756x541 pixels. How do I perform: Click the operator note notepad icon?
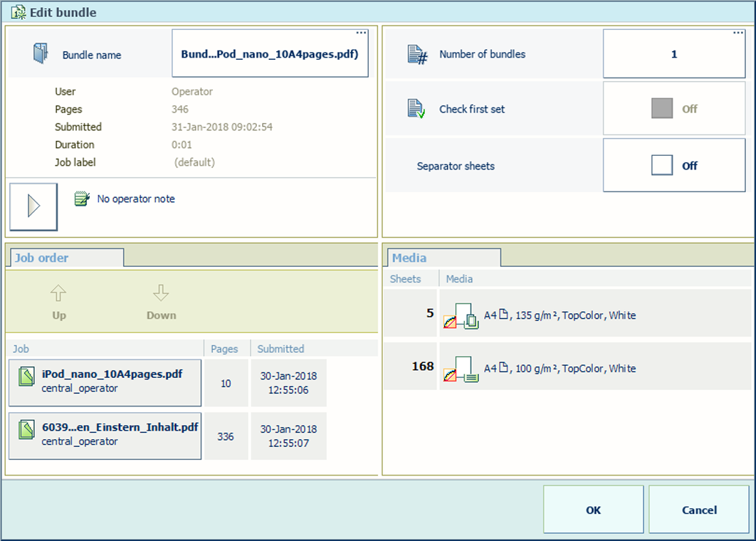pyautogui.click(x=82, y=199)
